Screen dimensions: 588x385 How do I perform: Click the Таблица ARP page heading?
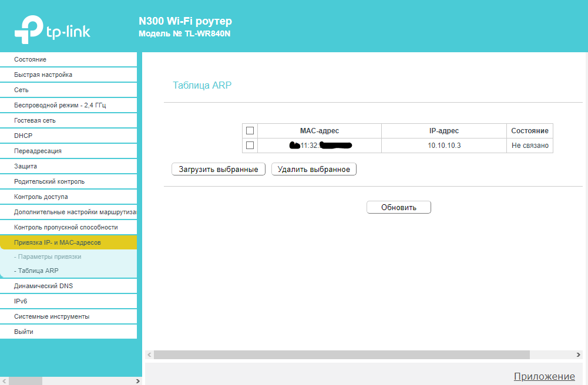coord(202,85)
